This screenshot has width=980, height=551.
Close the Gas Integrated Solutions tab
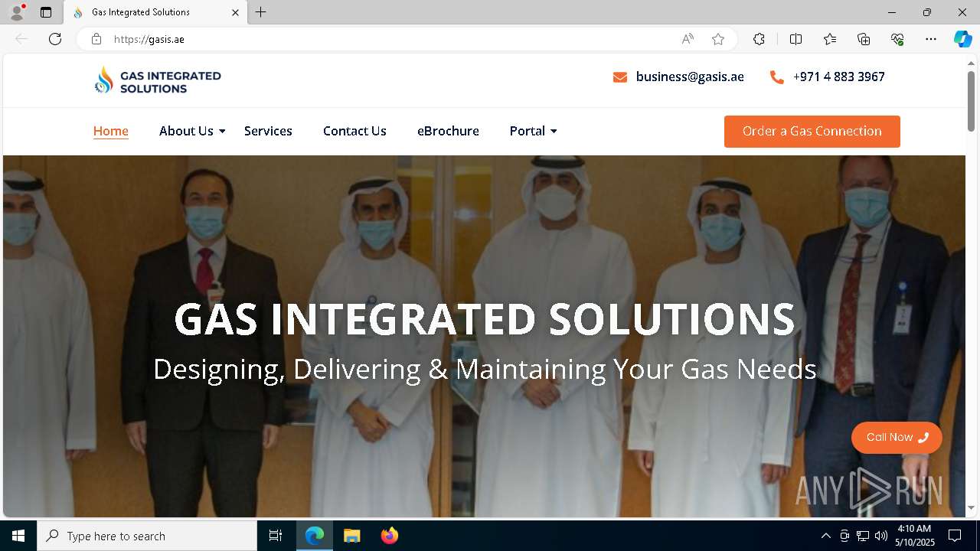(235, 12)
